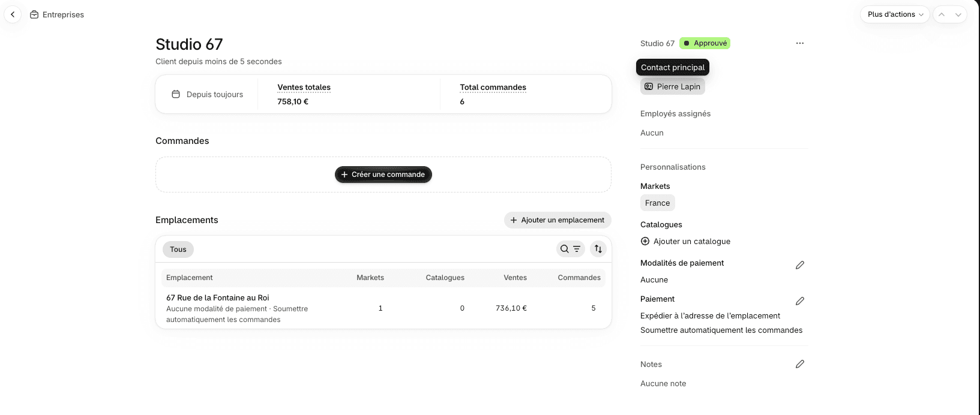Screen dimensions: 980x415
Task: Edit Notes with pencil icon
Action: [x=800, y=364]
